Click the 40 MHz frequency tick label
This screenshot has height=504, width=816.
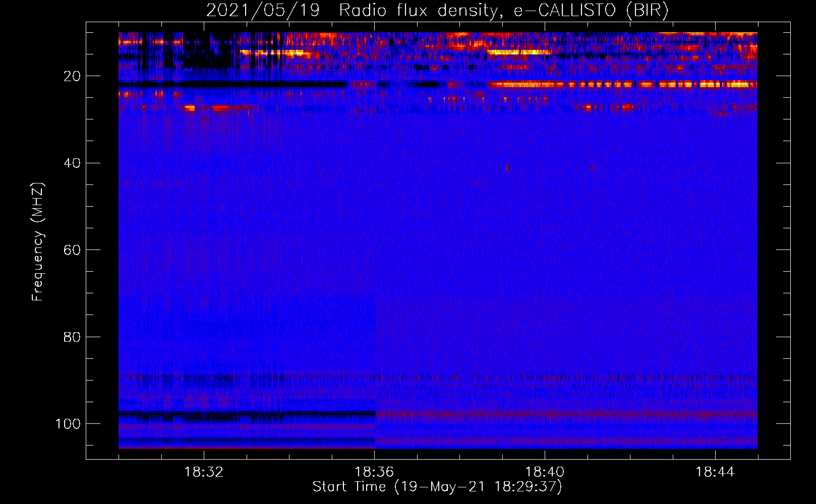[72, 163]
